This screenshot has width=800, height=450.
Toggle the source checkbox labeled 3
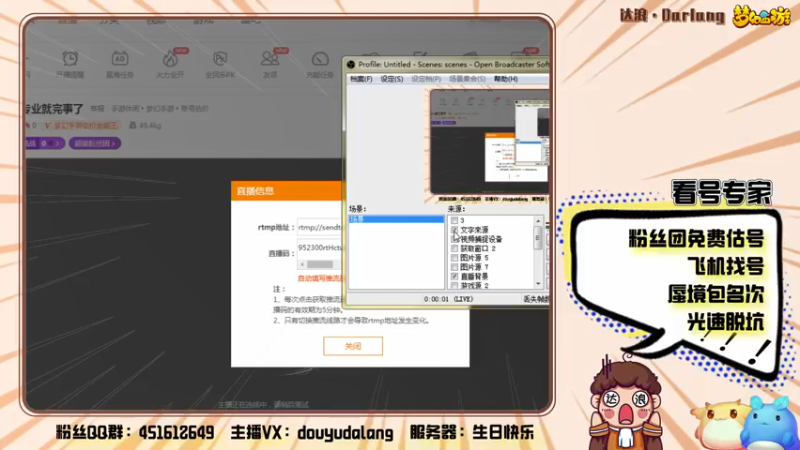coord(454,220)
